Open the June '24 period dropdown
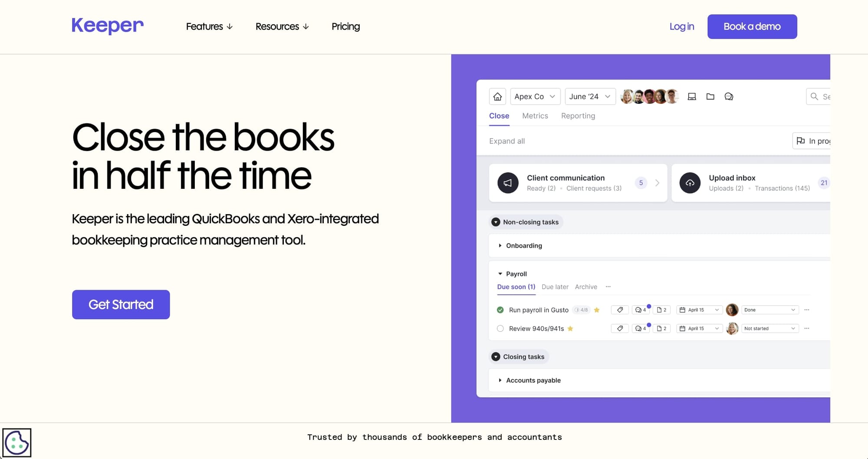 tap(590, 96)
